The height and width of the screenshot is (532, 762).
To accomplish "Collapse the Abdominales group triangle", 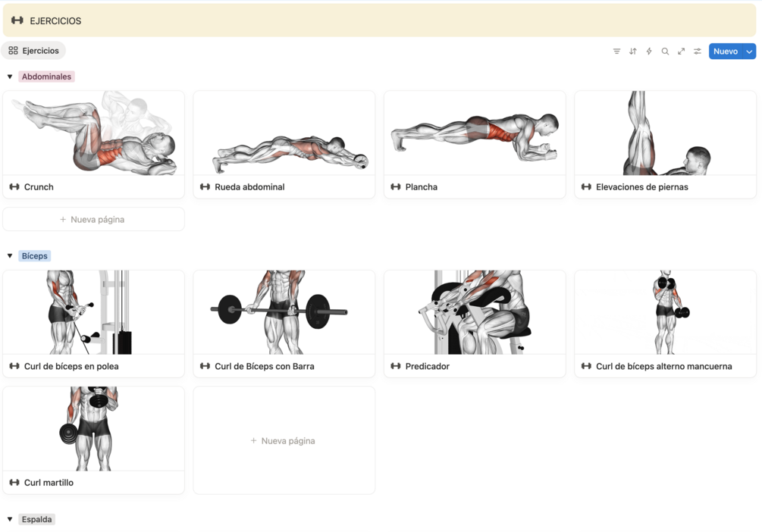I will point(10,77).
